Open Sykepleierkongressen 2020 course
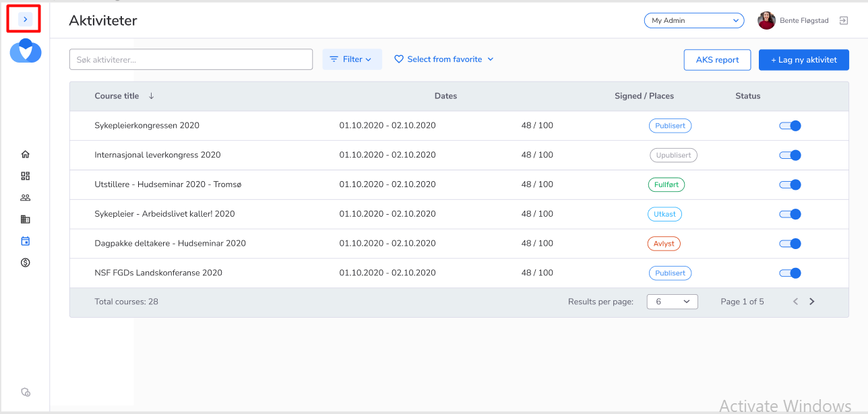Viewport: 868px width, 414px height. pyautogui.click(x=147, y=125)
